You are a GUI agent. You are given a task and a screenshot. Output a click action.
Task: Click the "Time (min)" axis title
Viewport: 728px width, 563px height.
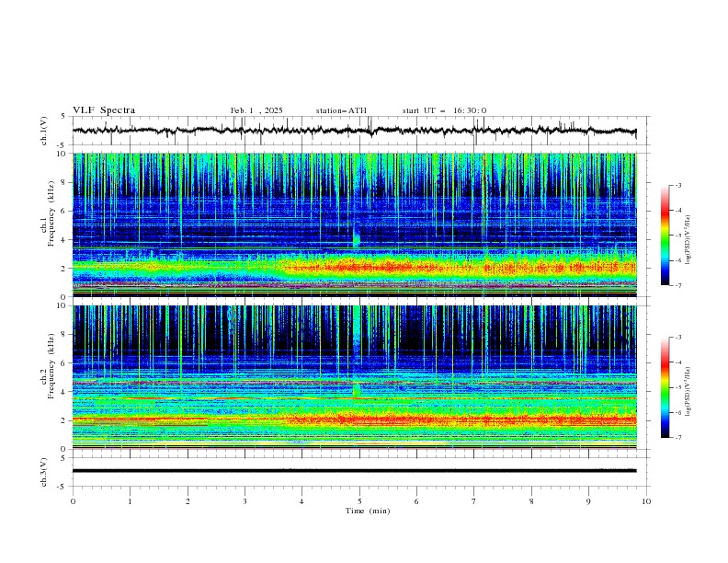pyautogui.click(x=368, y=511)
